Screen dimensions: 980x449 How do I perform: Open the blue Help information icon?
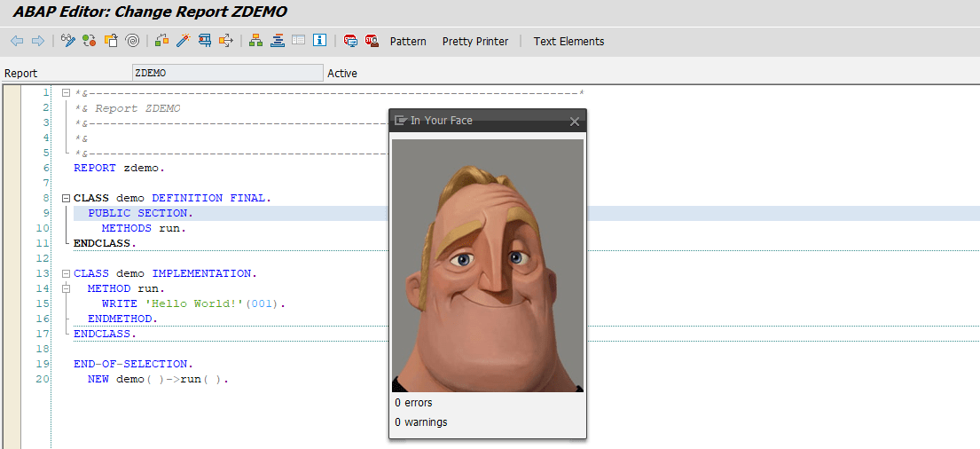tap(320, 41)
